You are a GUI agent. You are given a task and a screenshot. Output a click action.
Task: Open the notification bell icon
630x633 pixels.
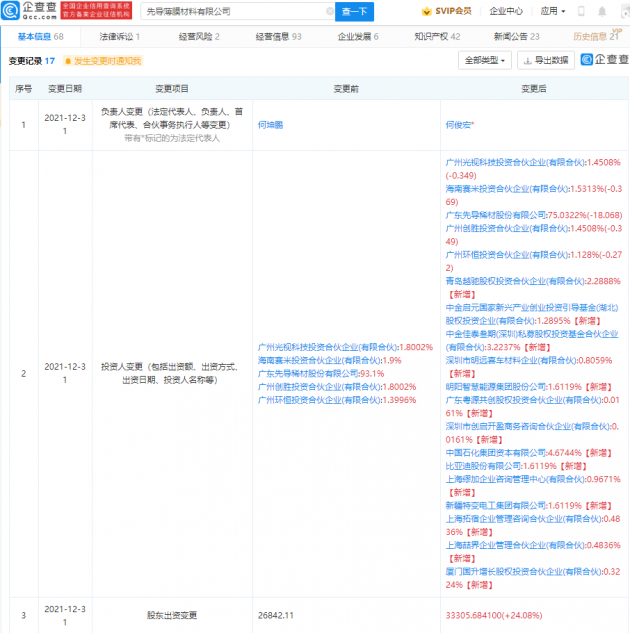click(602, 11)
